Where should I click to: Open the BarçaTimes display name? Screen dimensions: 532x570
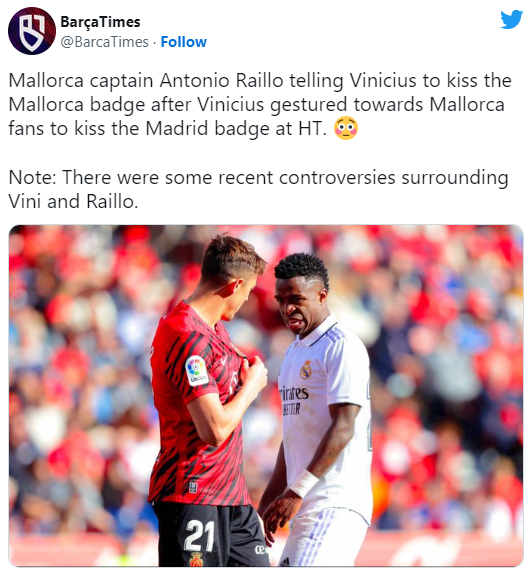(x=100, y=22)
